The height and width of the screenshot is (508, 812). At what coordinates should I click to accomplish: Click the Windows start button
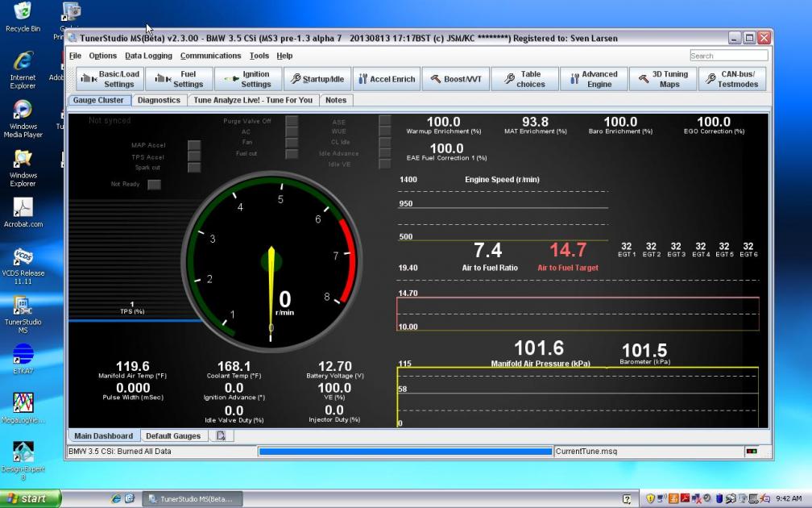[30, 498]
